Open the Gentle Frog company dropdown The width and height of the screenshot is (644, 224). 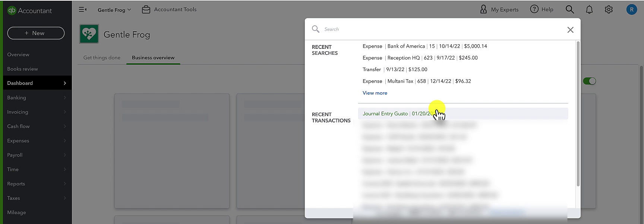pyautogui.click(x=114, y=10)
